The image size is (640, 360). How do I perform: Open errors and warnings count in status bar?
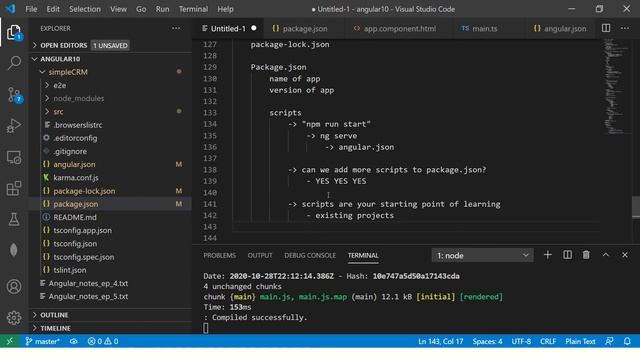[103, 341]
